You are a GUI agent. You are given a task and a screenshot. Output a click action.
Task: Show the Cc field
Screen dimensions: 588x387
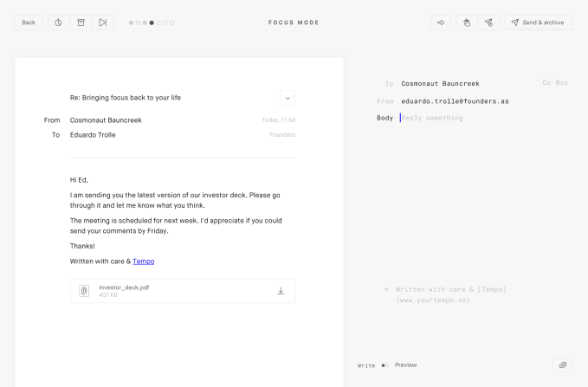coord(546,83)
